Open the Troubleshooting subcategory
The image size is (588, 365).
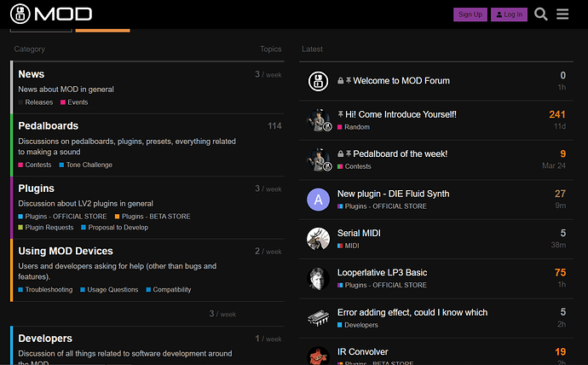[45, 290]
